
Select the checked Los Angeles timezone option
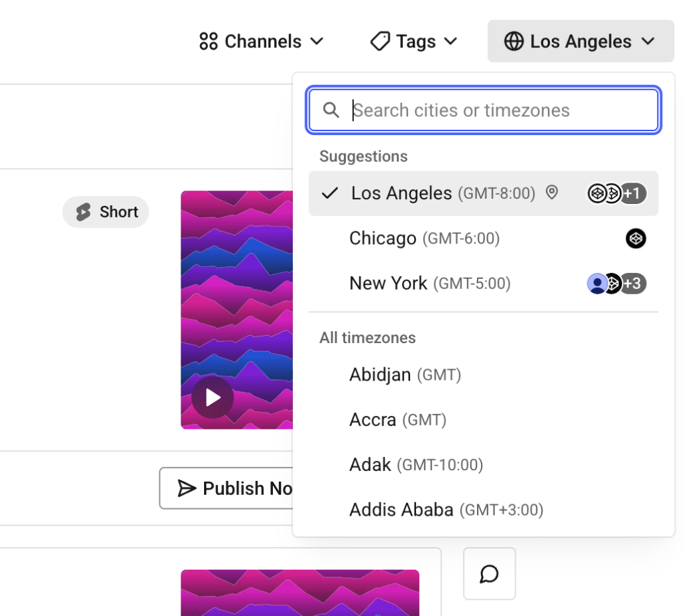(401, 193)
